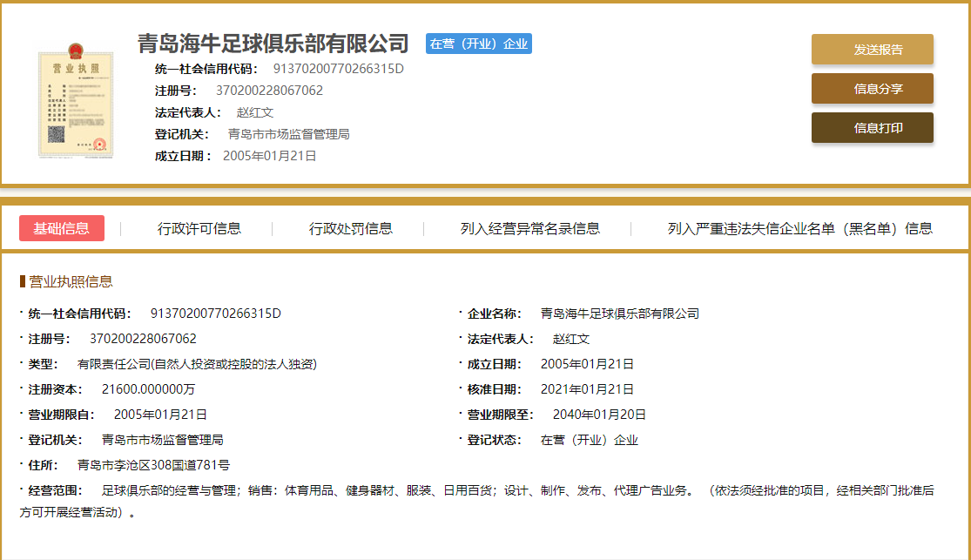Click the 发送报告 button
The width and height of the screenshot is (971, 560).
tap(872, 50)
